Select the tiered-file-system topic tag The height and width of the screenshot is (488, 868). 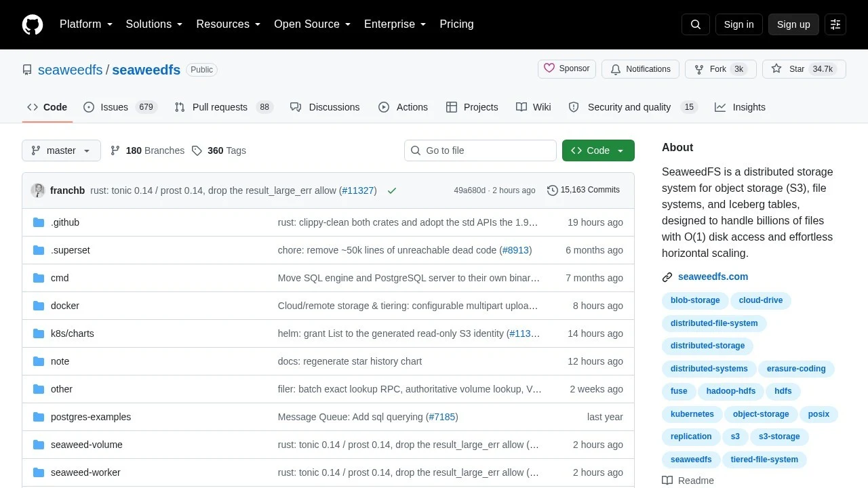(x=764, y=460)
